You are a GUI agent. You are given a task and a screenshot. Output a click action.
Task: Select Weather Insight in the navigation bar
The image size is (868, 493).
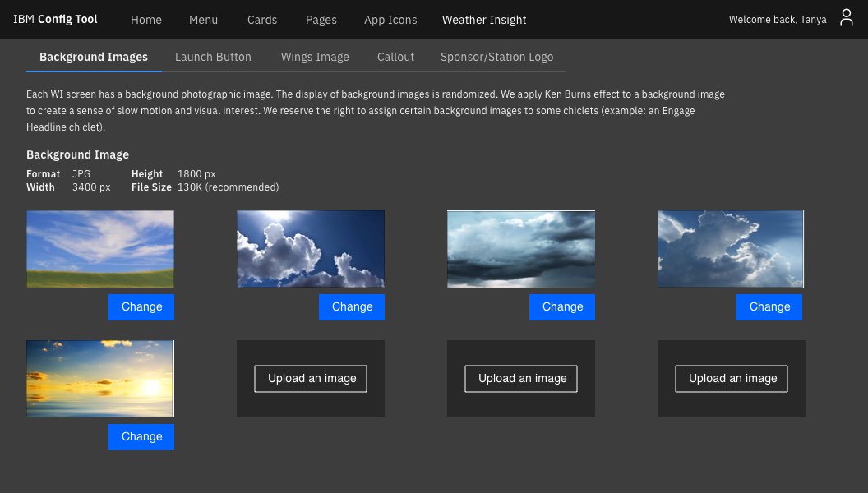pos(484,20)
